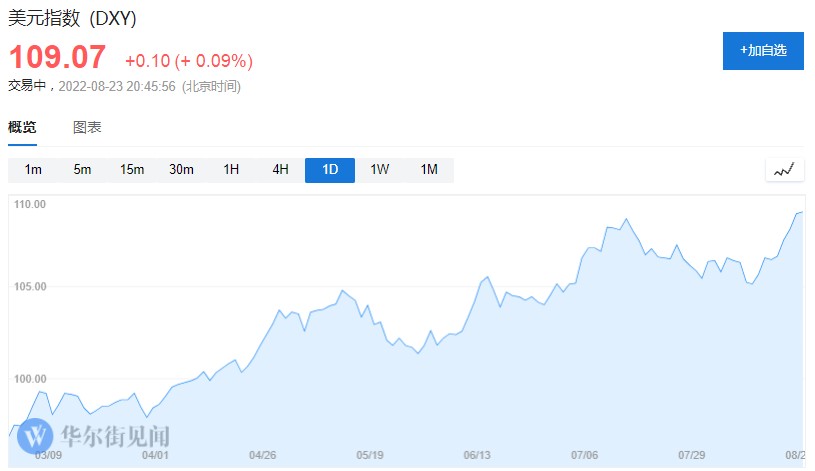
Task: Pick the 4H interval
Action: click(280, 170)
